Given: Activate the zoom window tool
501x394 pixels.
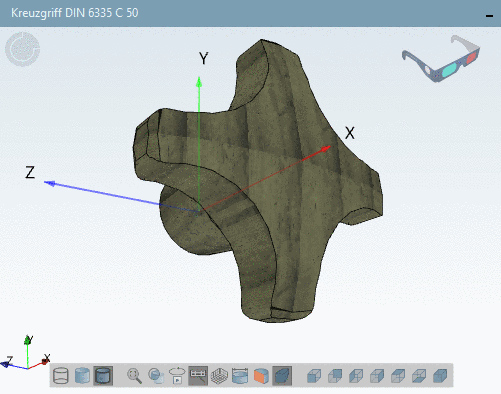Looking at the screenshot, I should point(156,376).
